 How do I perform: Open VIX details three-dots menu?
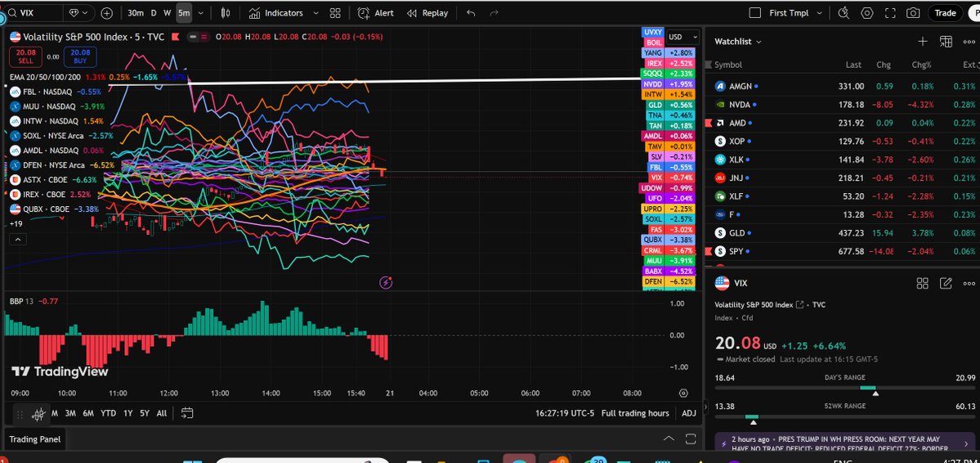(x=969, y=283)
